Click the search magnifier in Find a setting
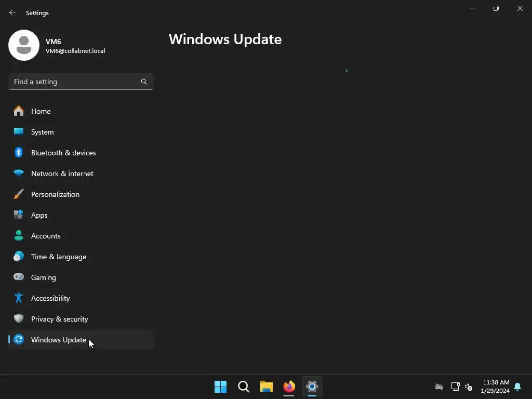The image size is (532, 399). pos(144,82)
